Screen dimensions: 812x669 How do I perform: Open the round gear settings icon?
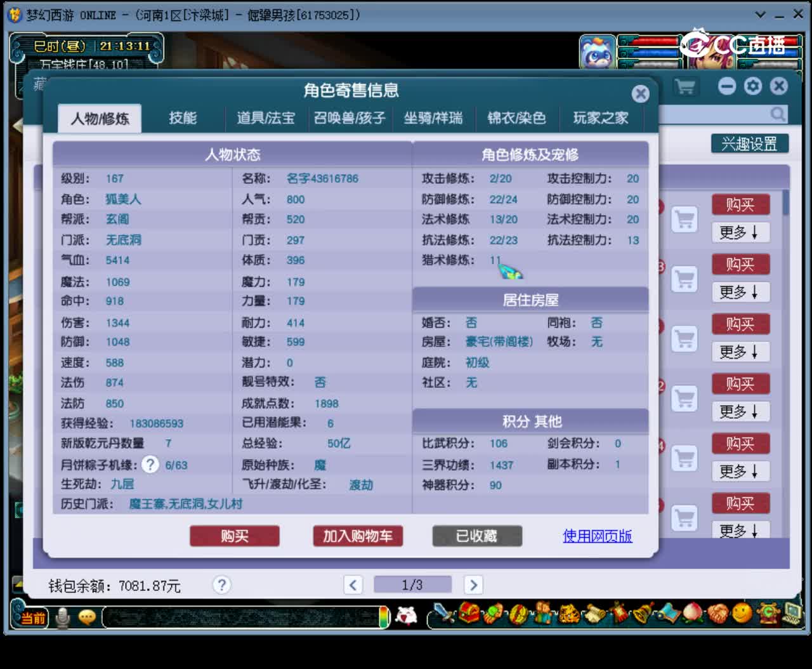coord(753,86)
